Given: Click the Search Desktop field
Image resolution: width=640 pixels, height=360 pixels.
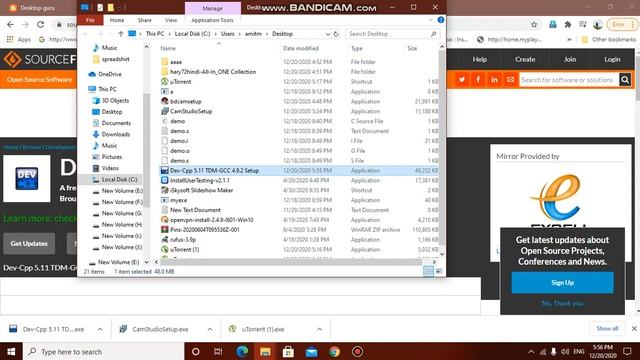Looking at the screenshot, I should click(393, 34).
